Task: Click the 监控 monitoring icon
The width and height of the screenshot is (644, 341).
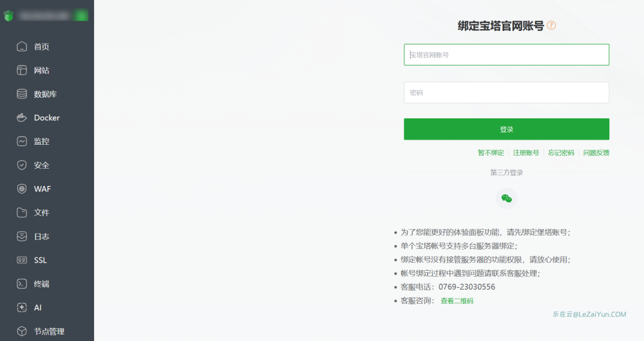Action: (22, 142)
